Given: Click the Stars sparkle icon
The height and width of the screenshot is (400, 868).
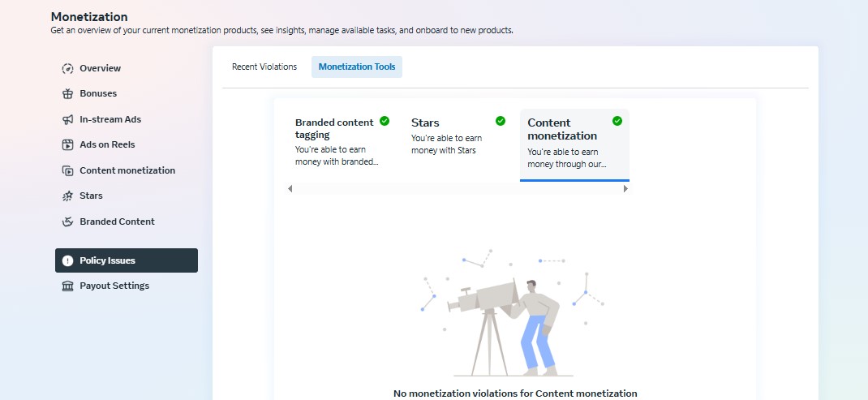Looking at the screenshot, I should (67, 196).
